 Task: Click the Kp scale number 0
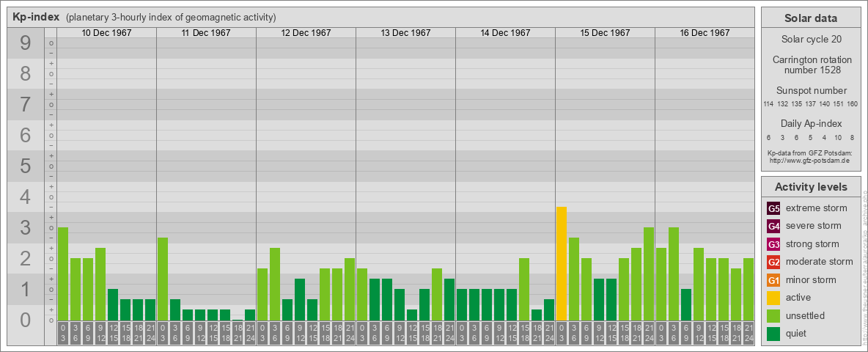coord(26,320)
